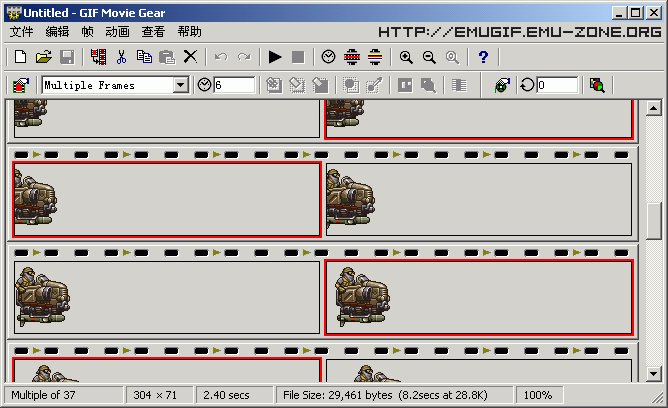Click the third greyed frame-edit icon
This screenshot has height=408, width=668.
320,85
